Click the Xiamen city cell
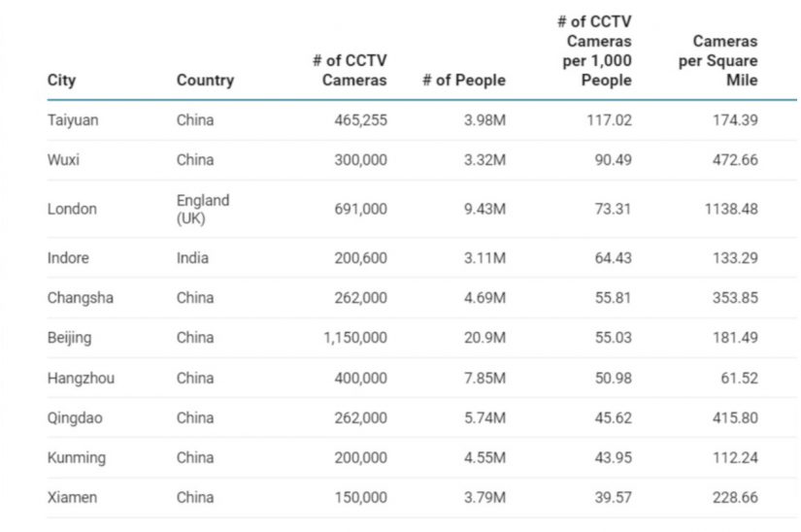Viewport: 801px width, 532px height. pos(72,497)
